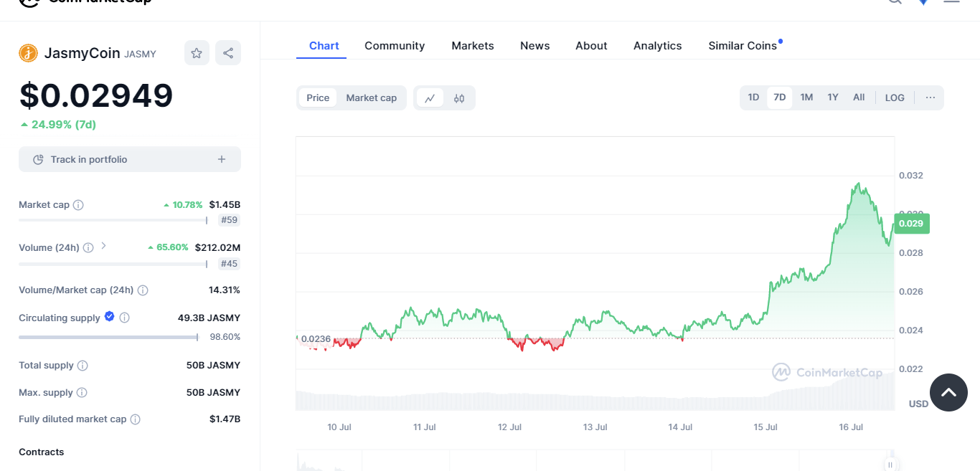This screenshot has height=471, width=980.
Task: Click the JASMY ticker symbol
Action: [140, 54]
